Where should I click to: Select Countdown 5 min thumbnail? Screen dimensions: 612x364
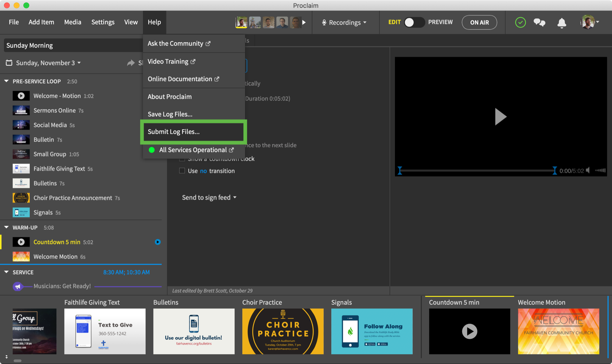pyautogui.click(x=469, y=331)
